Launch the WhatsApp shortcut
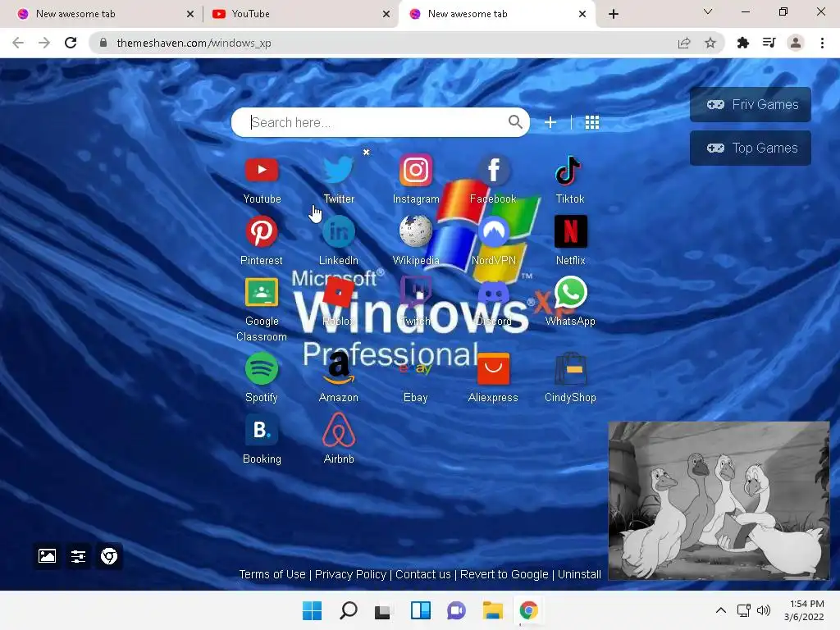 click(571, 293)
